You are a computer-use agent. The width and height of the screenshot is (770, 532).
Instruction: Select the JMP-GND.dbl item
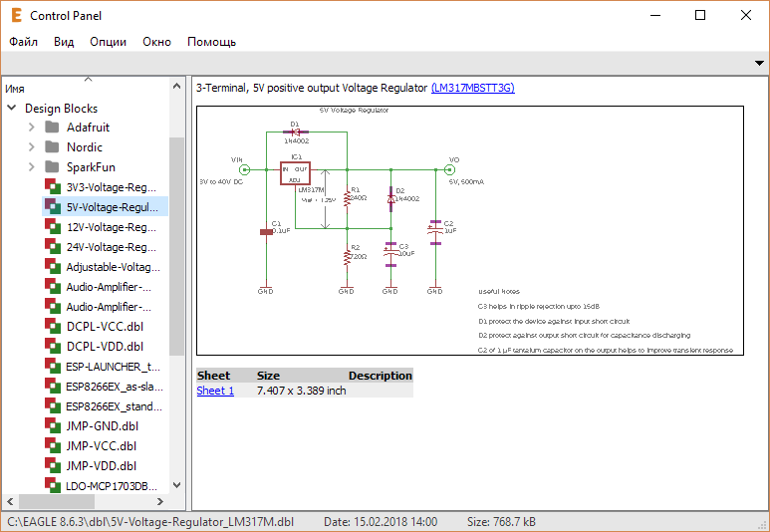point(103,426)
